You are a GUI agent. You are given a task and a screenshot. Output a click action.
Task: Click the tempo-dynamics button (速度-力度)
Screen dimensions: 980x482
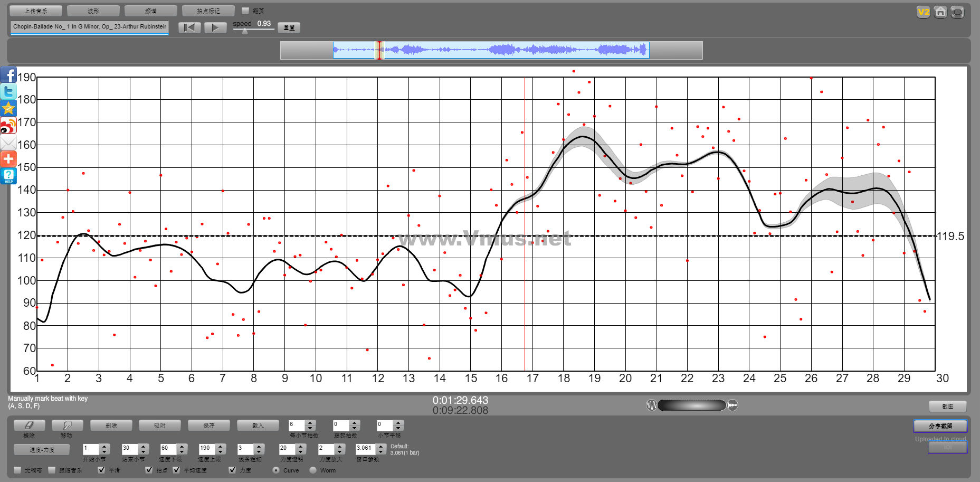click(x=42, y=450)
